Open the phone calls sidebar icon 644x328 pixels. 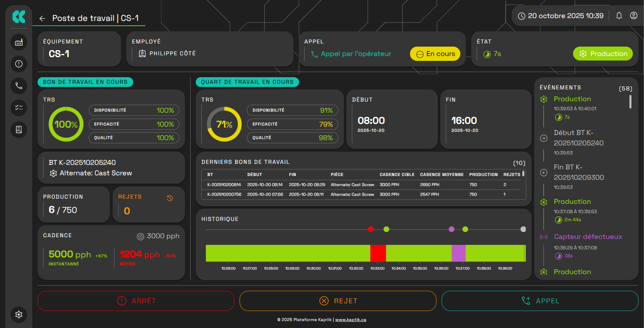(19, 86)
